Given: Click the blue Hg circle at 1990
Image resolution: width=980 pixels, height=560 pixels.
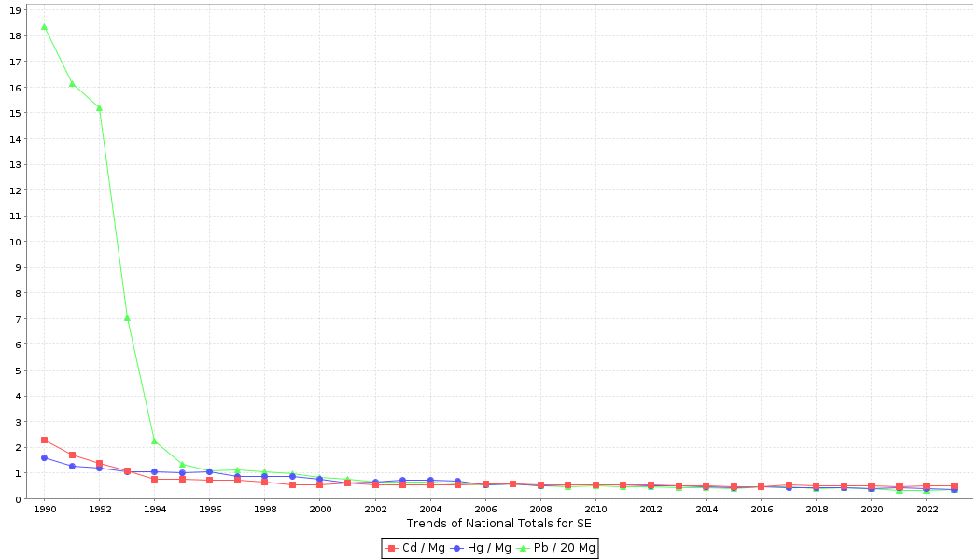Looking at the screenshot, I should (x=44, y=457).
